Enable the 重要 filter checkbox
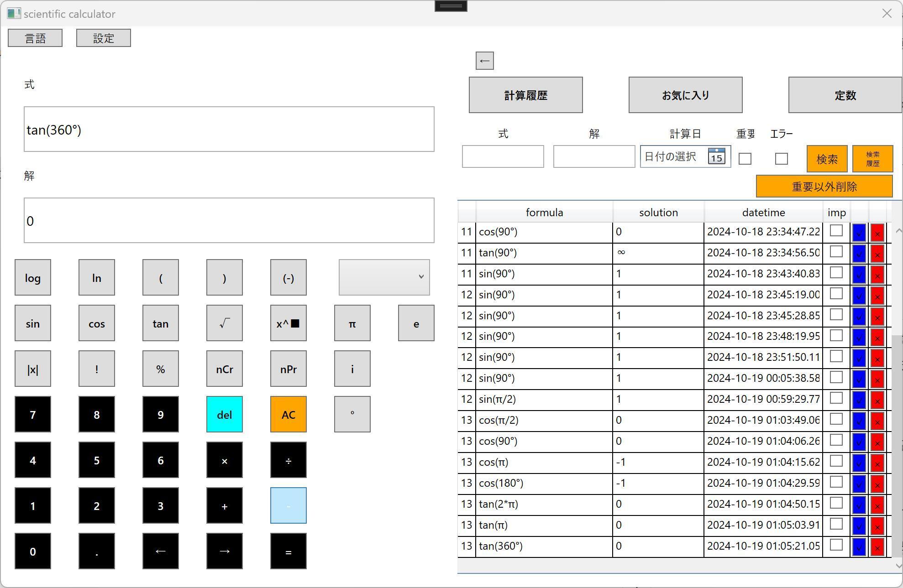903x588 pixels. [x=745, y=159]
